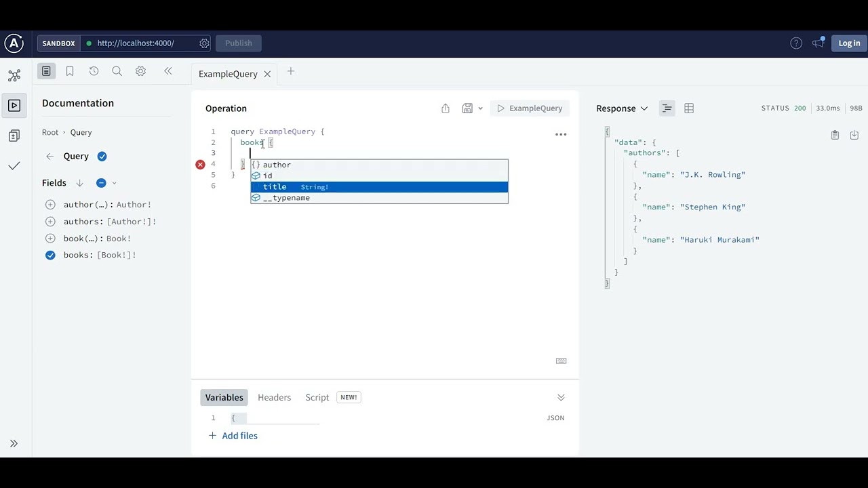Open the fields selection dropdown caret

pos(114,183)
